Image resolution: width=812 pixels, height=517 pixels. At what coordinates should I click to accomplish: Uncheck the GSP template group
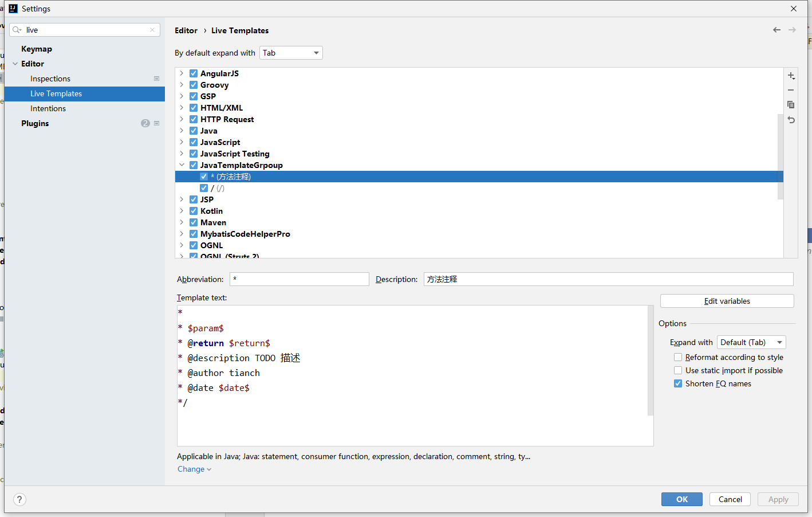[194, 96]
